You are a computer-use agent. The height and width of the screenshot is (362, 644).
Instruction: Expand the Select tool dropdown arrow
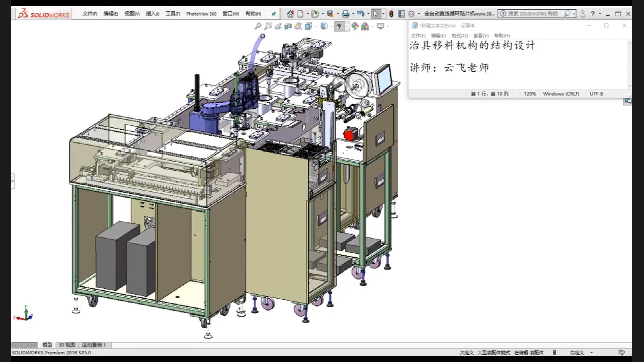coord(383,14)
